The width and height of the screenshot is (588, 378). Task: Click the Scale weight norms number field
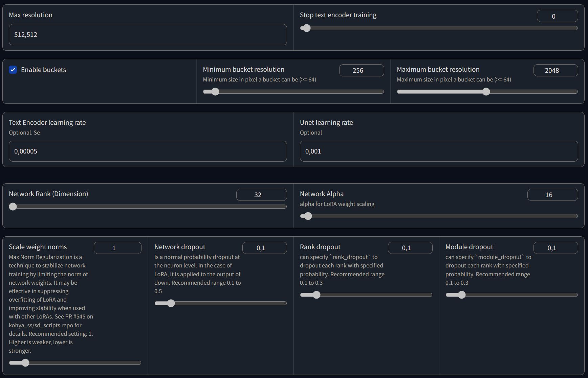tap(117, 248)
